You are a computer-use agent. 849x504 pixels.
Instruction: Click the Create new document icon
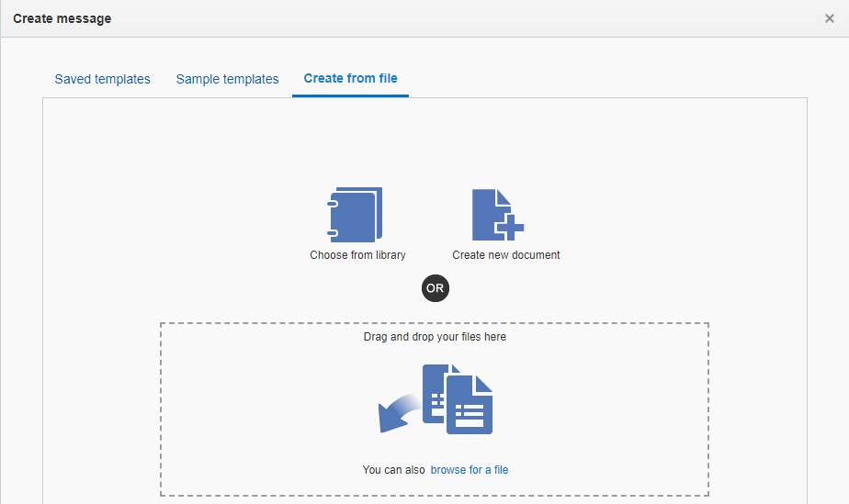(x=498, y=215)
